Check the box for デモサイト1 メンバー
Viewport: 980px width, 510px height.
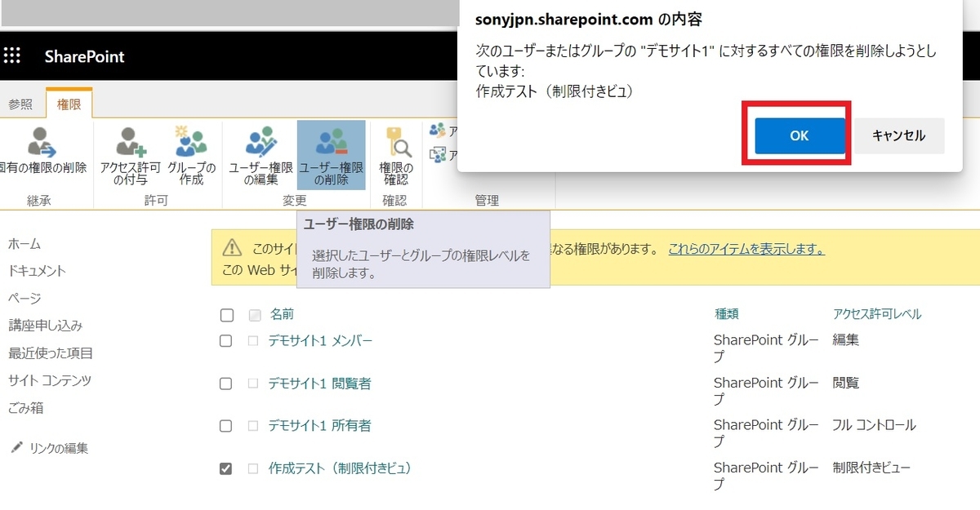(226, 341)
